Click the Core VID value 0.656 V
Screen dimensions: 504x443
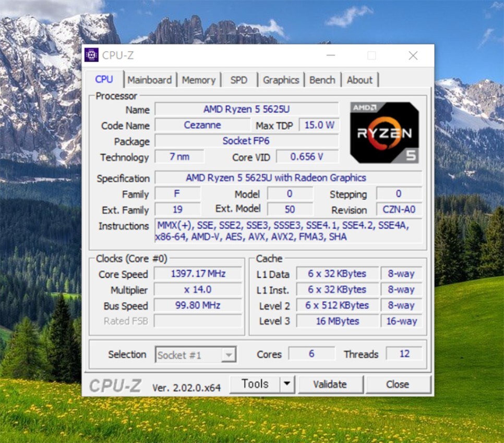coord(307,157)
